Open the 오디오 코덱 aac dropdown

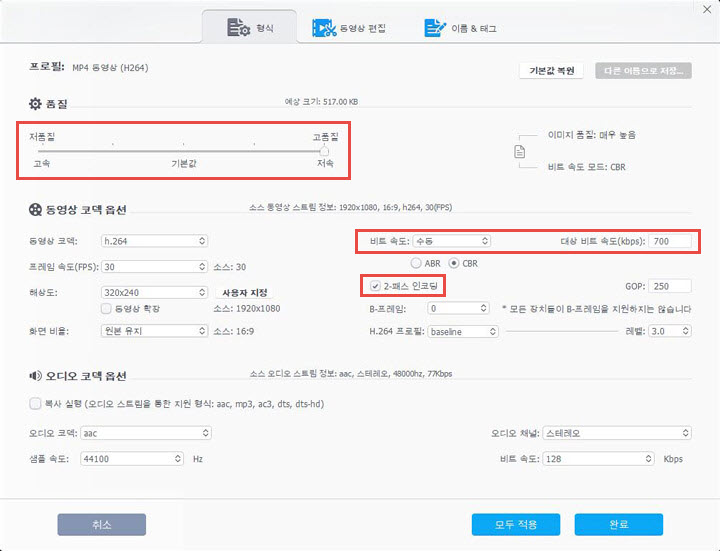coord(146,433)
